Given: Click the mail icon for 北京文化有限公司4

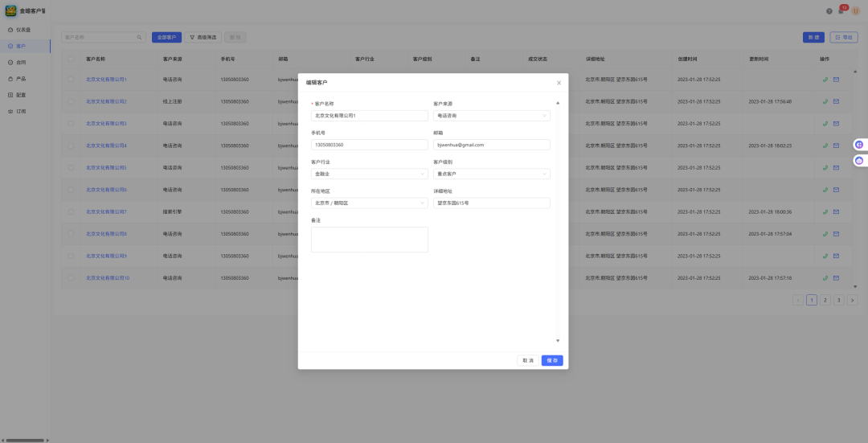Looking at the screenshot, I should click(x=836, y=146).
